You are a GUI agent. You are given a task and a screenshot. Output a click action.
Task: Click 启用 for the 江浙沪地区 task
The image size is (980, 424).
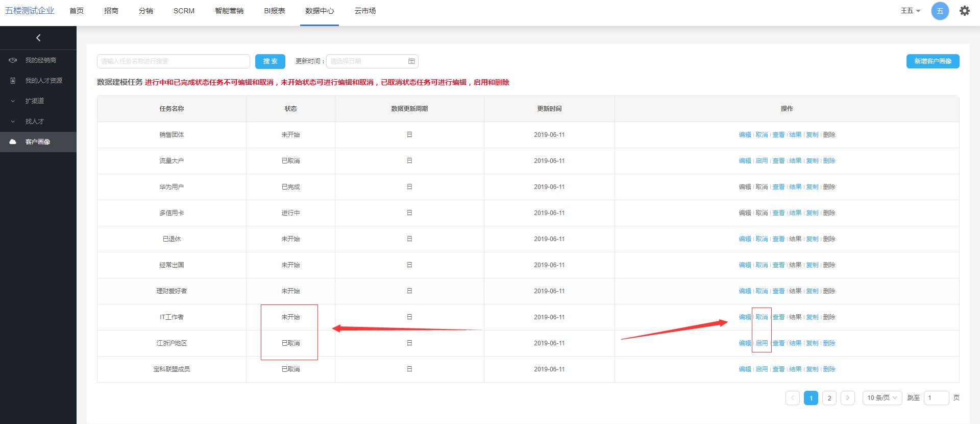[x=762, y=343]
